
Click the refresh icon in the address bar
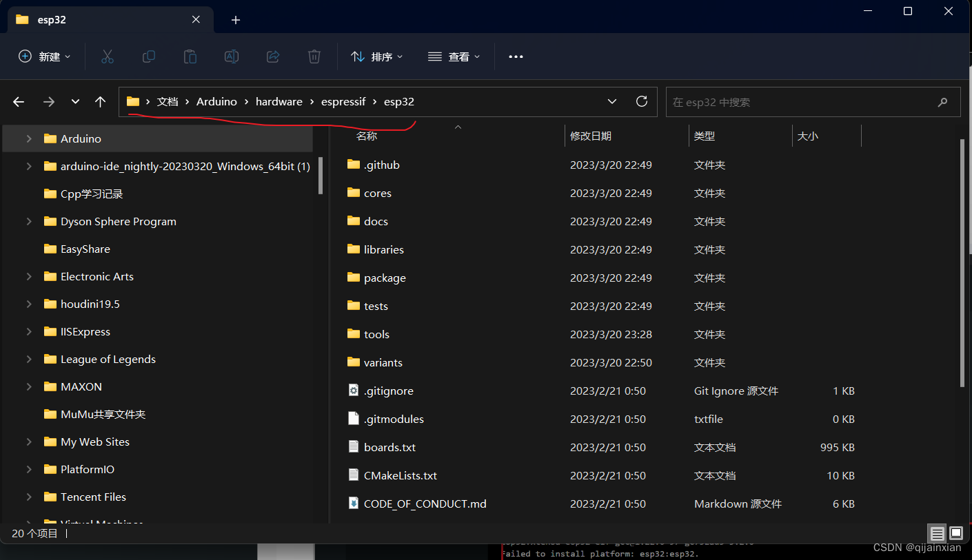pyautogui.click(x=641, y=101)
